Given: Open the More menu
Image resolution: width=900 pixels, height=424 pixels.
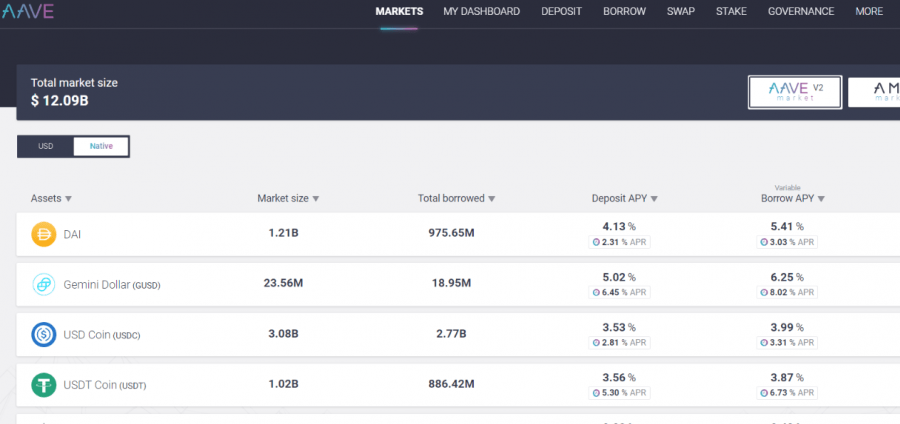Looking at the screenshot, I should (869, 11).
